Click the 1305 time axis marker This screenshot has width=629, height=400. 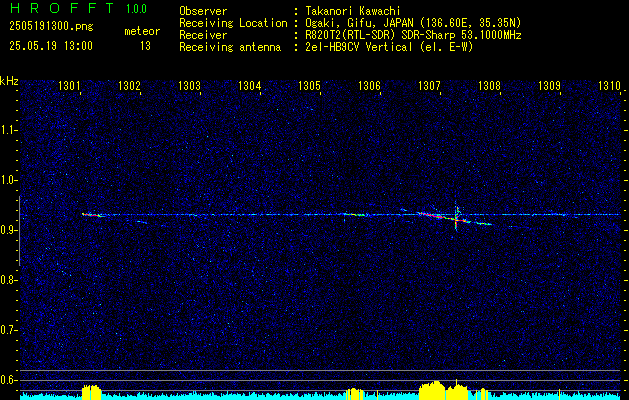[309, 85]
